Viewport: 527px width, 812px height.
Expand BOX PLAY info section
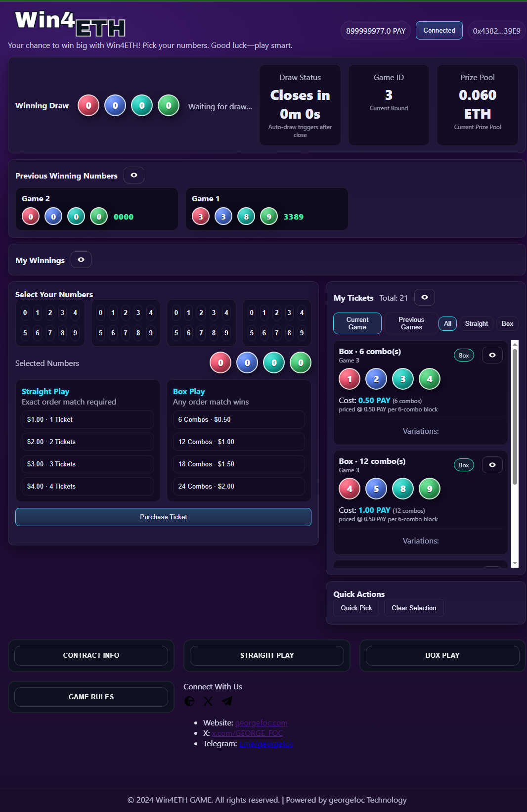442,655
